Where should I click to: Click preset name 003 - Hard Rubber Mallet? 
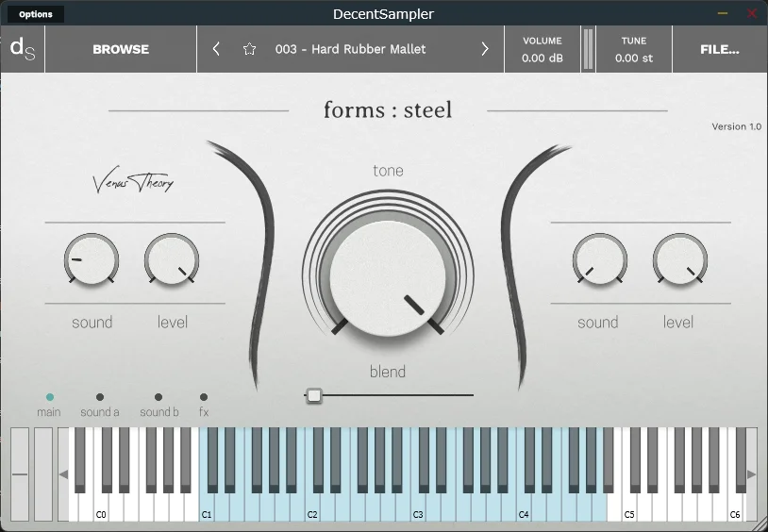pyautogui.click(x=350, y=49)
